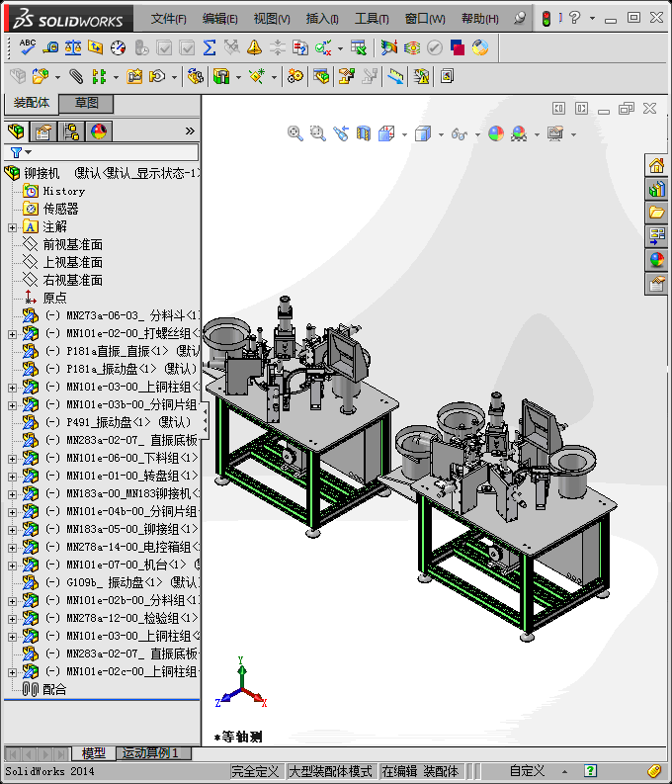This screenshot has height=784, width=672.
Task: Click the Section View icon
Action: (x=364, y=133)
